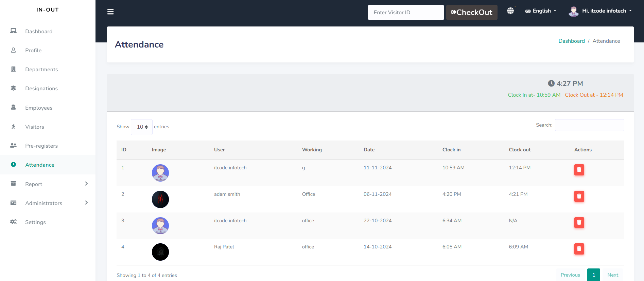Viewport: 644px width, 281px height.
Task: Click the Settings gears icon
Action: tap(13, 222)
